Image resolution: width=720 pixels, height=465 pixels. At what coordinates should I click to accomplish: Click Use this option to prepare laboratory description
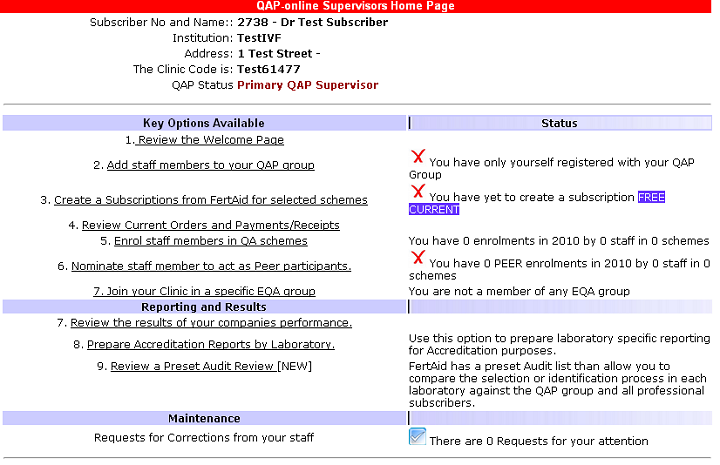pos(559,345)
